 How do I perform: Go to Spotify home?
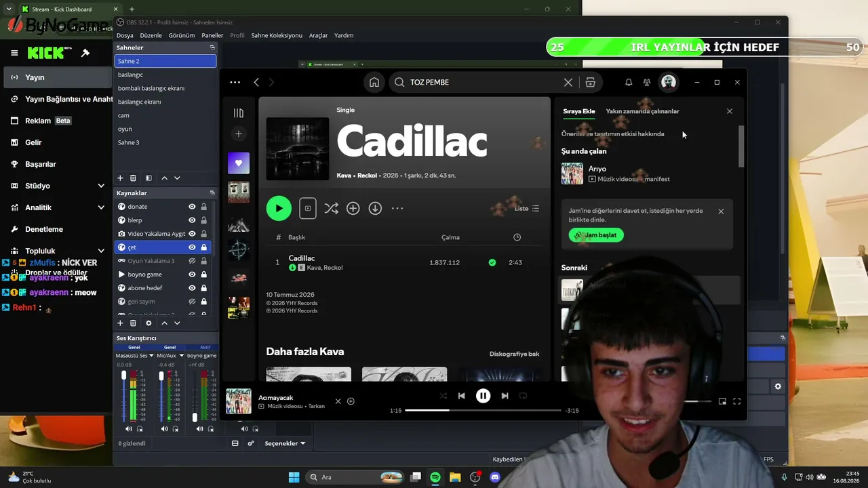coord(374,82)
